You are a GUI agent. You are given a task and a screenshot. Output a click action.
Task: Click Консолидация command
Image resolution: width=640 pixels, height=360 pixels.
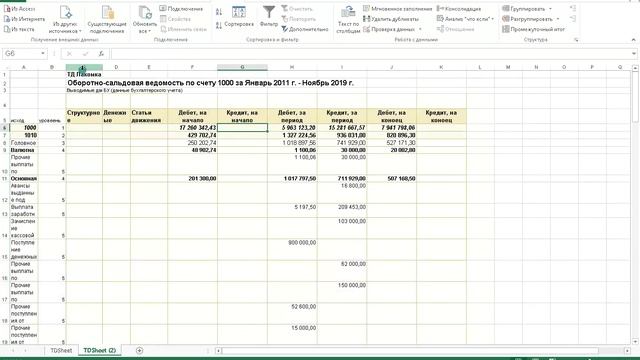[459, 9]
